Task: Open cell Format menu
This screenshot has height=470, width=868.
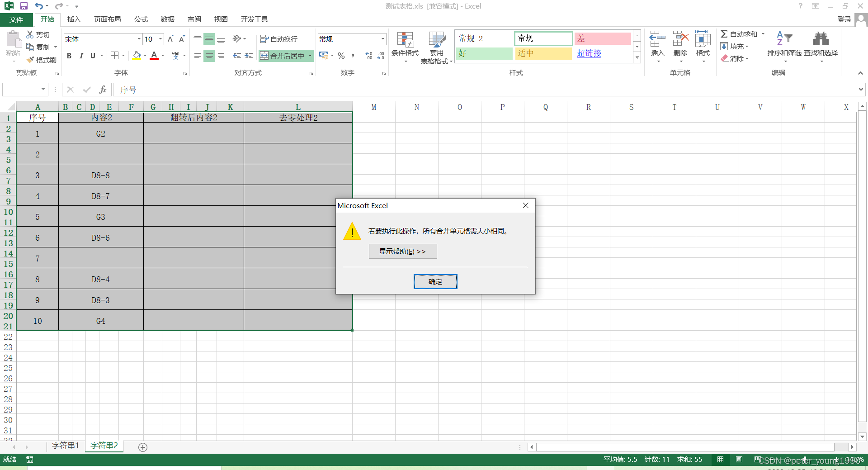Action: pos(703,47)
